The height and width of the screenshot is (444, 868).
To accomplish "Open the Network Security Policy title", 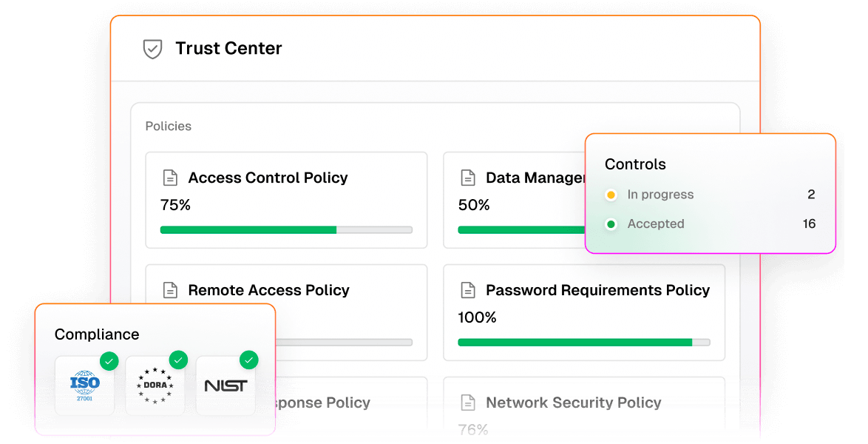I will tap(574, 403).
